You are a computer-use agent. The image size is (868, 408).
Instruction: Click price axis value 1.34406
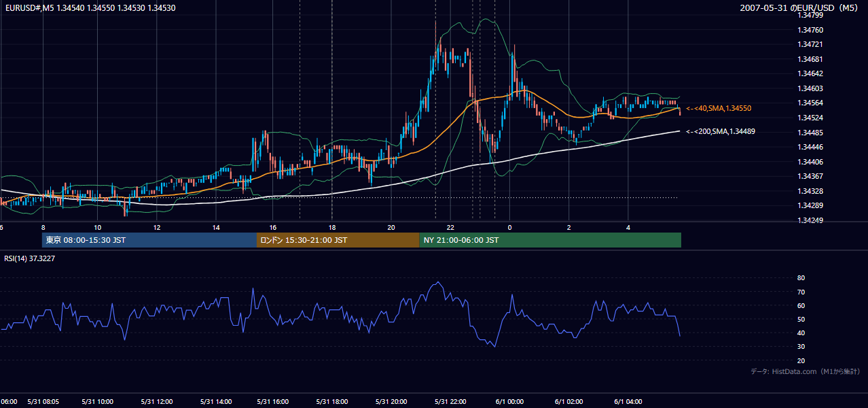click(809, 161)
